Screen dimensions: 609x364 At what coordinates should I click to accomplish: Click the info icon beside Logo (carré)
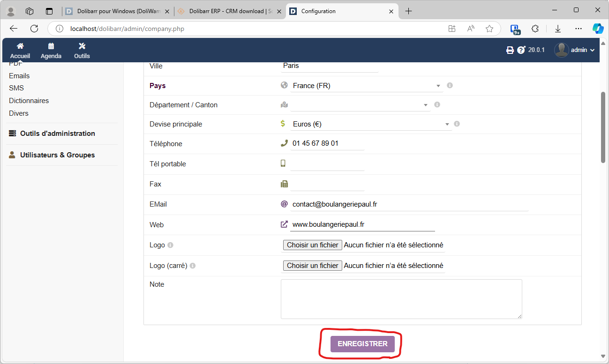click(193, 266)
